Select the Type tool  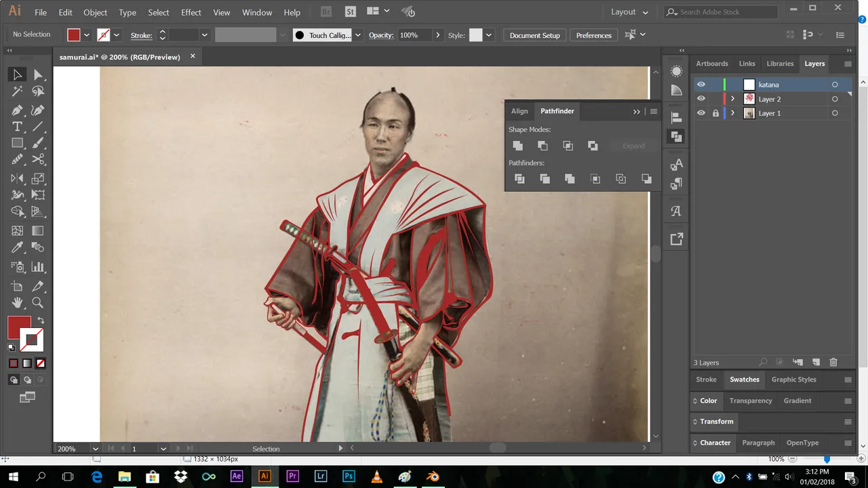pyautogui.click(x=18, y=127)
